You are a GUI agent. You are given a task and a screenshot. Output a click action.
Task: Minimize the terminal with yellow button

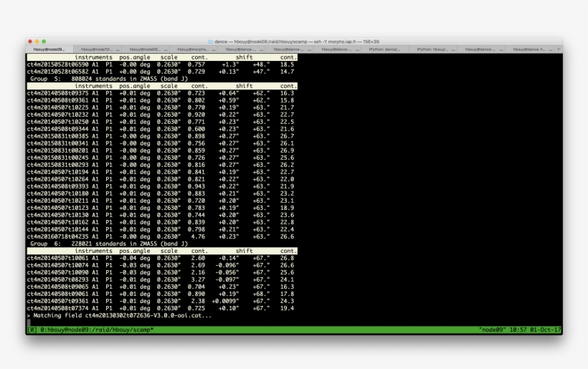click(x=37, y=42)
